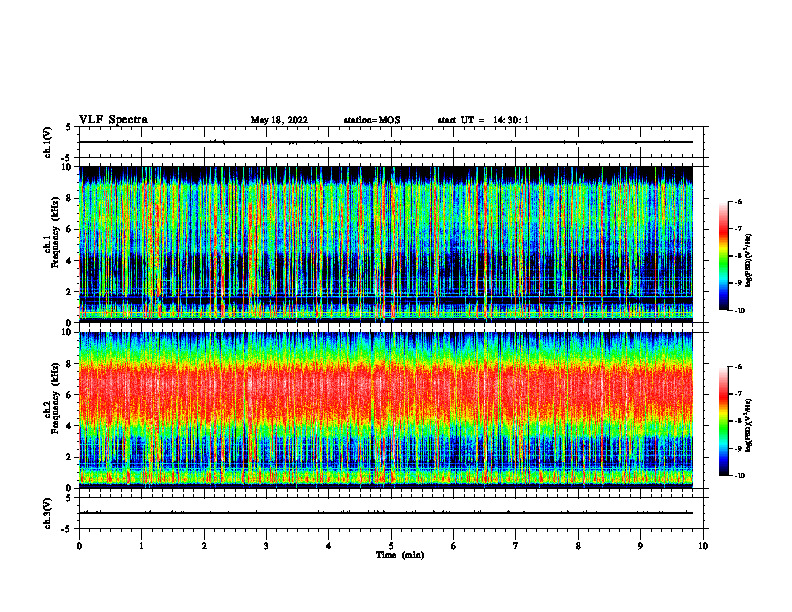Viewport: 792px width, 612px height.
Task: Click time axis tick label "6"
Action: pyautogui.click(x=454, y=546)
